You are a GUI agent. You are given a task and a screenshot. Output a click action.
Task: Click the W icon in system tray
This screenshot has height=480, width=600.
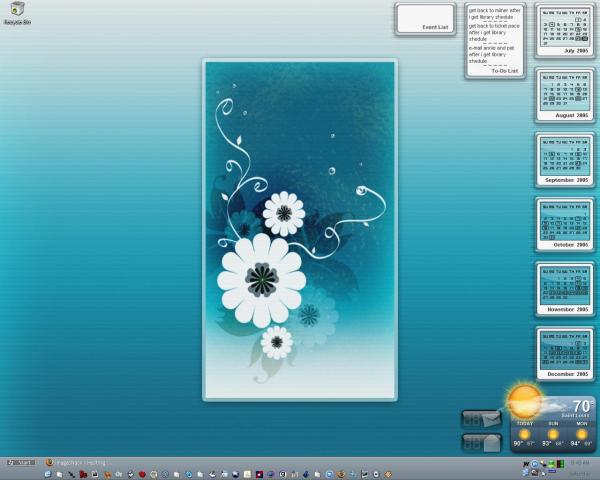pos(526,464)
